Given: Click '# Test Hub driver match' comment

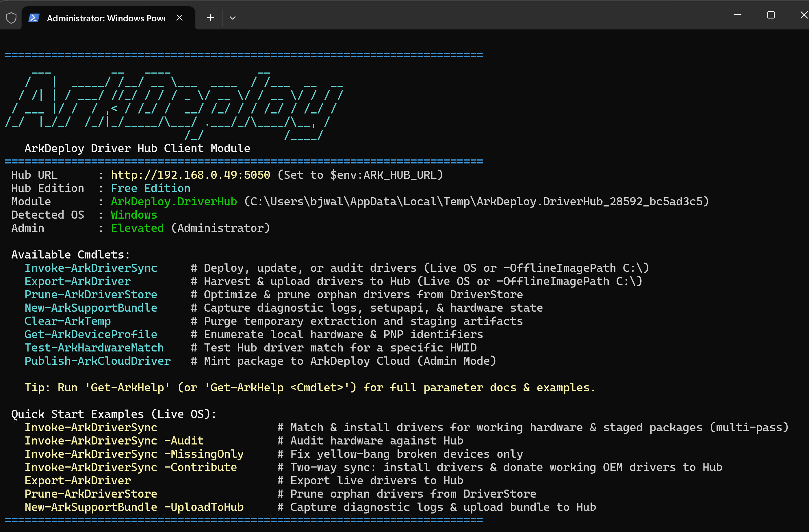Looking at the screenshot, I should tap(334, 347).
